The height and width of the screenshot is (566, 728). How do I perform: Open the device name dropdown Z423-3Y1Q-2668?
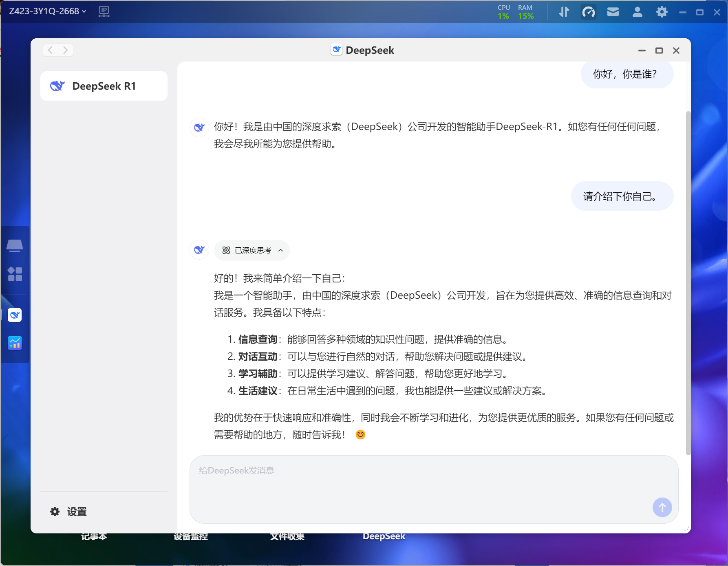pyautogui.click(x=48, y=11)
